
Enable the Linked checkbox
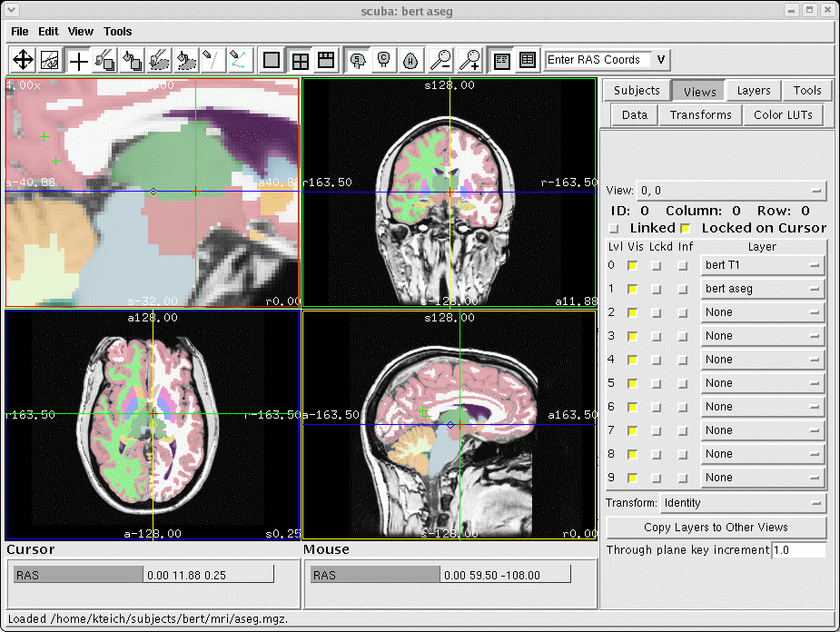614,228
